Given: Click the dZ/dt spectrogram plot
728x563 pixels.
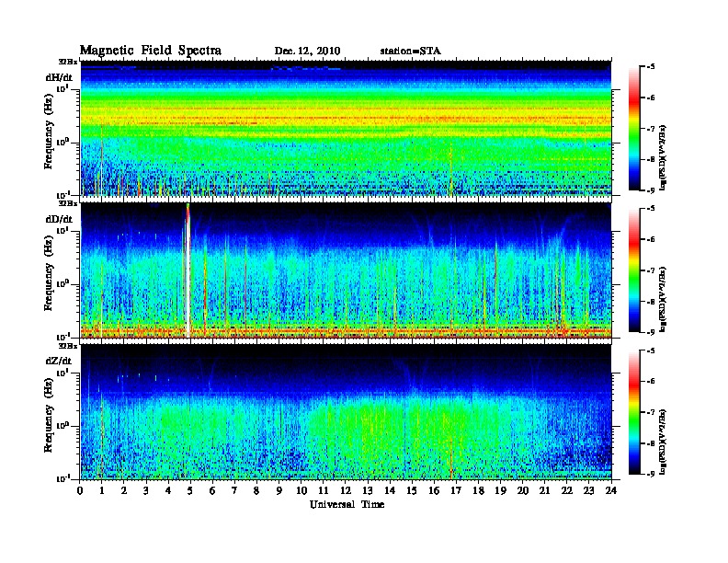Looking at the screenshot, I should (346, 412).
